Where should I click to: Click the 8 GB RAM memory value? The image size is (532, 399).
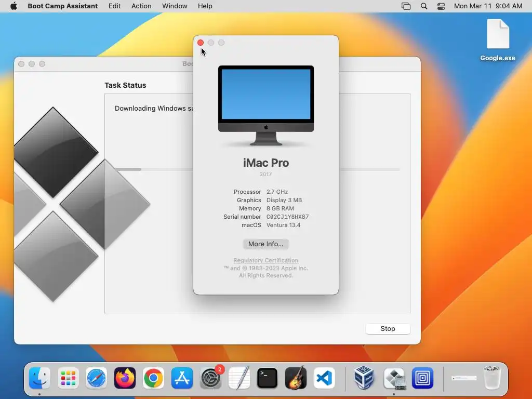280,208
